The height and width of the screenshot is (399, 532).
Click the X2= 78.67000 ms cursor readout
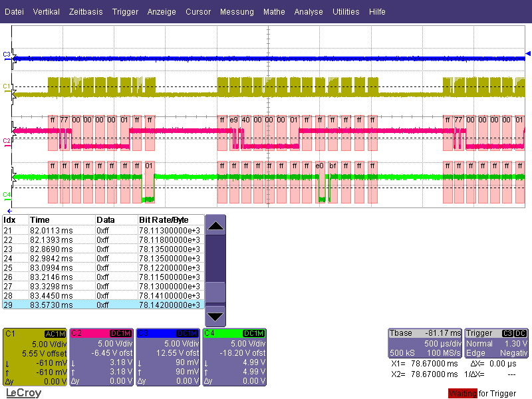click(x=424, y=374)
